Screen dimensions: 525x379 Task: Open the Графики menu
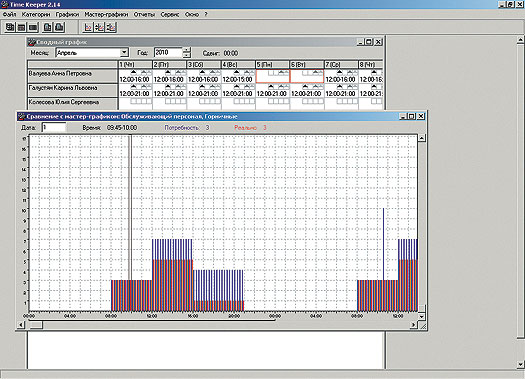[x=67, y=14]
